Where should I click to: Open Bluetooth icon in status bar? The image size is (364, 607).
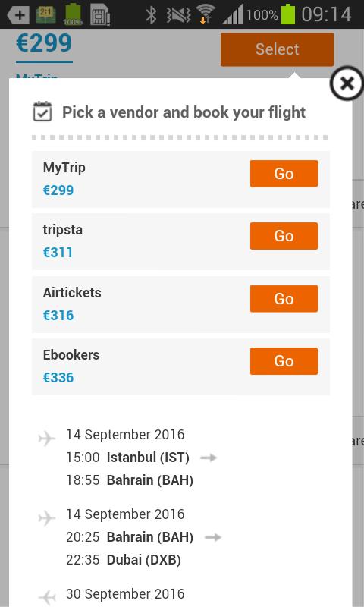(x=151, y=14)
